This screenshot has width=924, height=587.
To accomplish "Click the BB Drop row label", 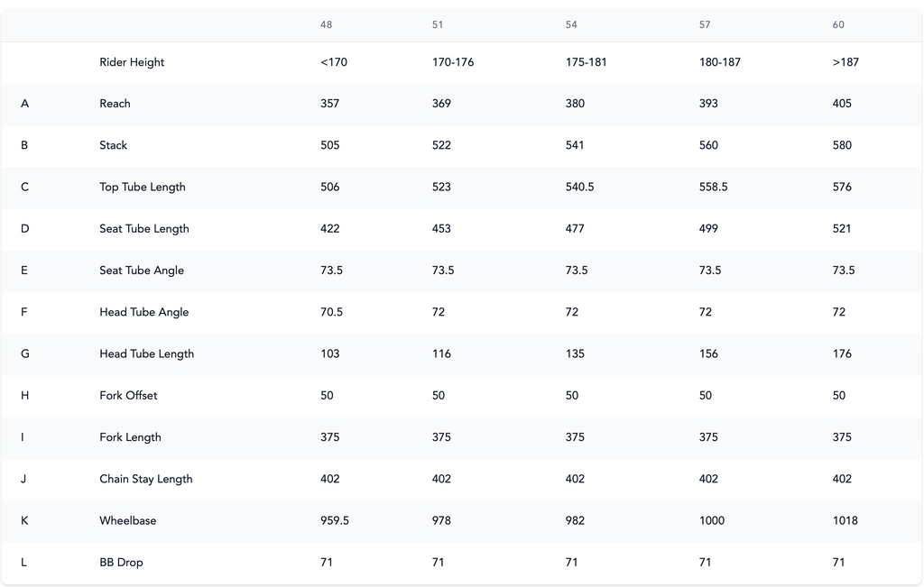I will [121, 563].
